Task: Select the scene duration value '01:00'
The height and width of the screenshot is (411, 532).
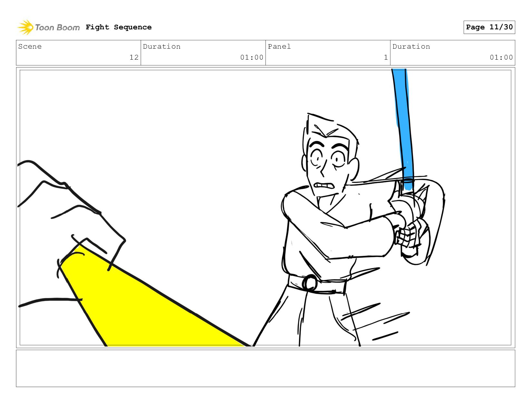Action: pos(251,57)
